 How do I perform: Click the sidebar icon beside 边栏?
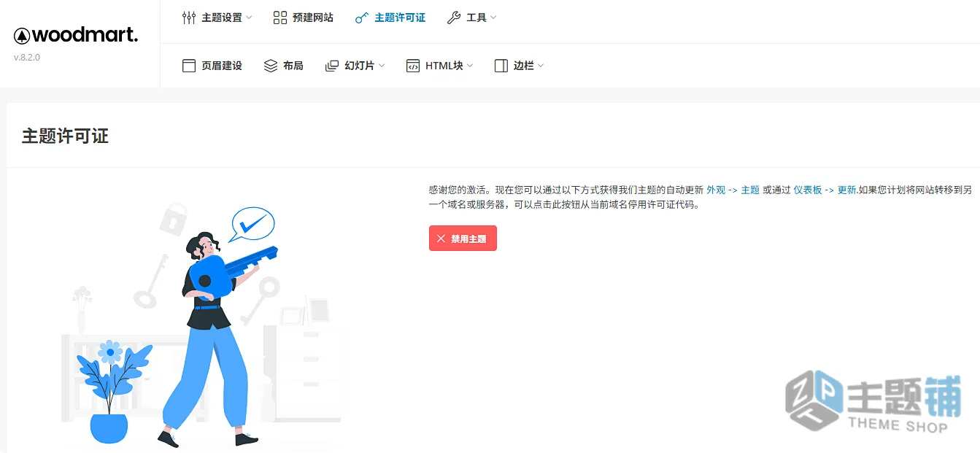[x=501, y=66]
